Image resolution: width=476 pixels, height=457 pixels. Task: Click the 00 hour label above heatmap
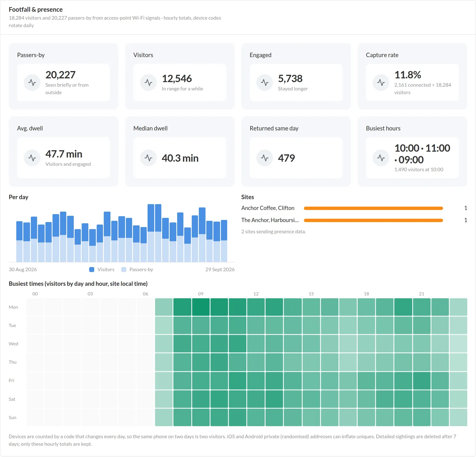pos(35,294)
